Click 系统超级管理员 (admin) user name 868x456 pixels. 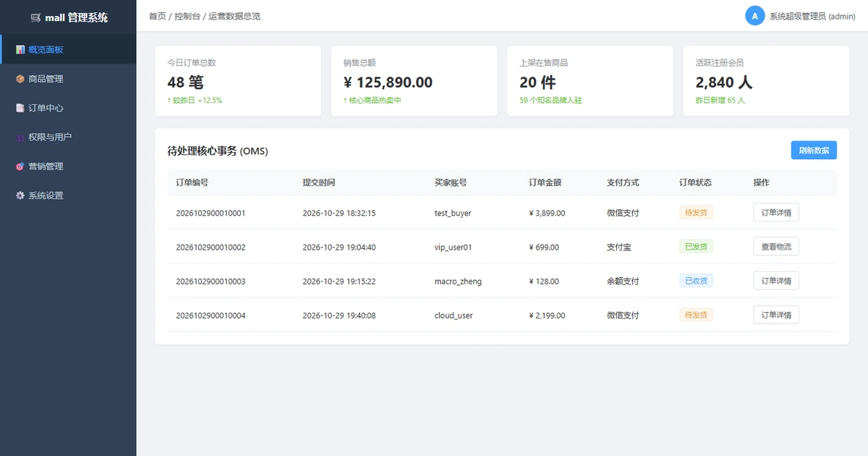click(812, 16)
